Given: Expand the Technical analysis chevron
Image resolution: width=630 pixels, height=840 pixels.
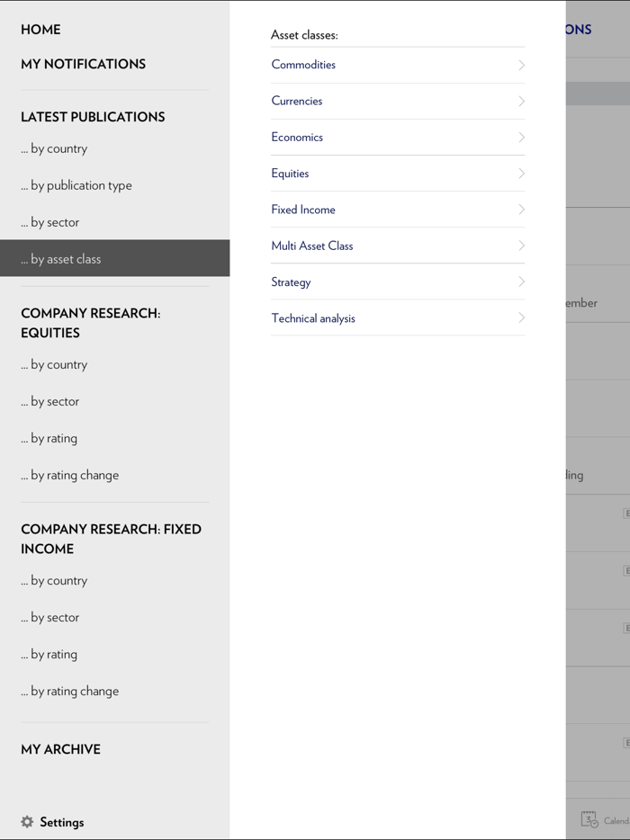Looking at the screenshot, I should click(x=521, y=317).
